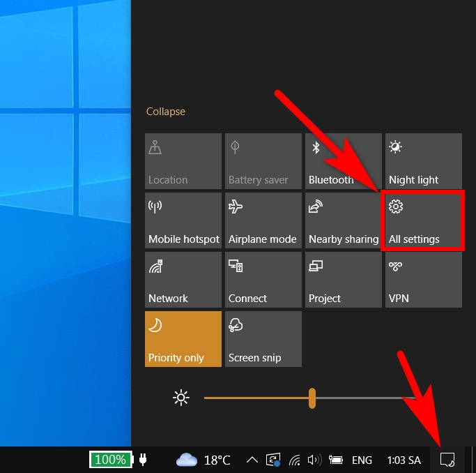Toggle Mobile hotspot tile
The height and width of the screenshot is (473, 476).
click(x=183, y=220)
